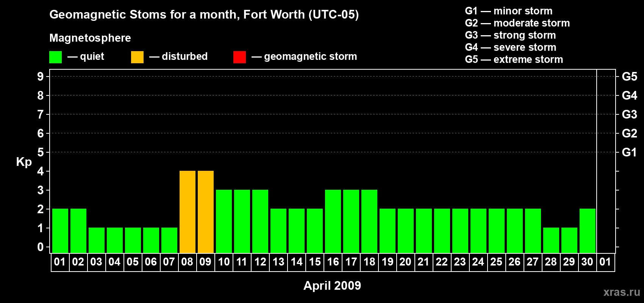
Task: Click the date label 25
Action: pos(496,262)
